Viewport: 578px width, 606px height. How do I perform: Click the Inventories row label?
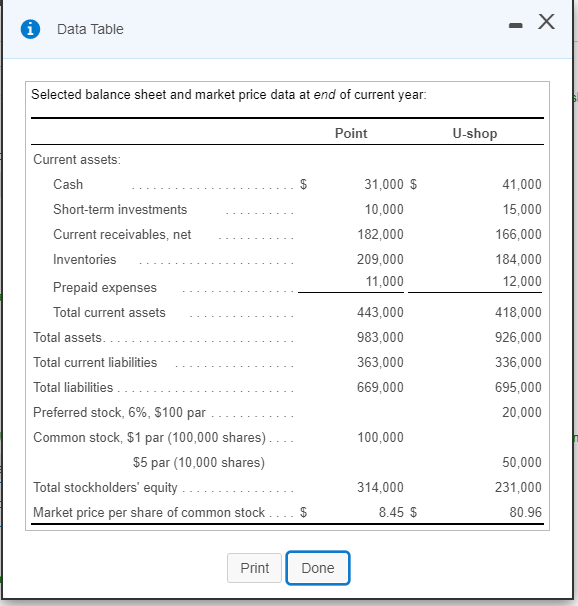85,259
